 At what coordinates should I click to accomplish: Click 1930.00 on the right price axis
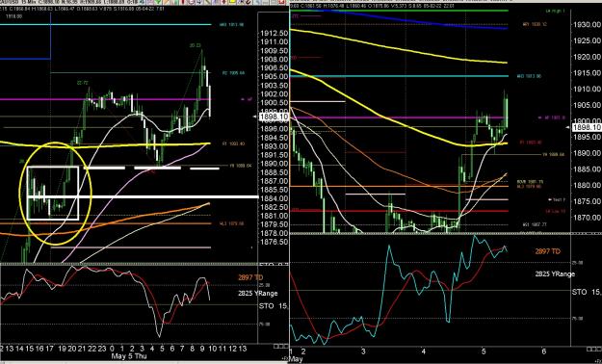click(588, 25)
